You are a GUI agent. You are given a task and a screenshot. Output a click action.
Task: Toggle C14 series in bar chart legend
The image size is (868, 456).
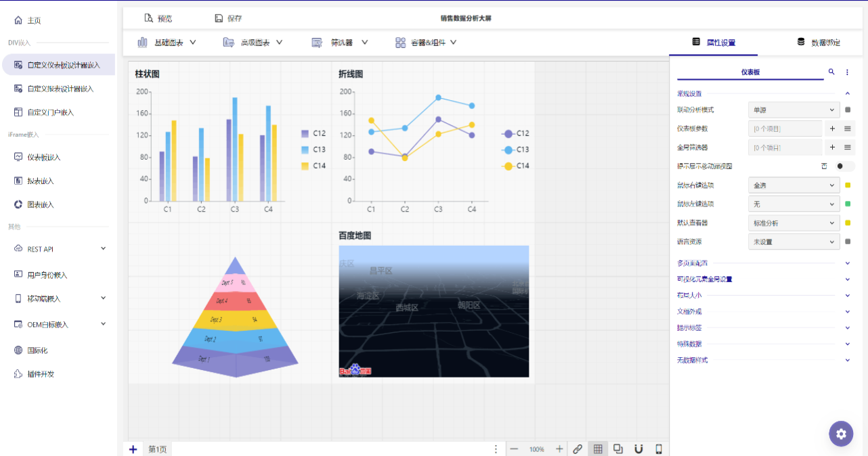click(x=313, y=166)
